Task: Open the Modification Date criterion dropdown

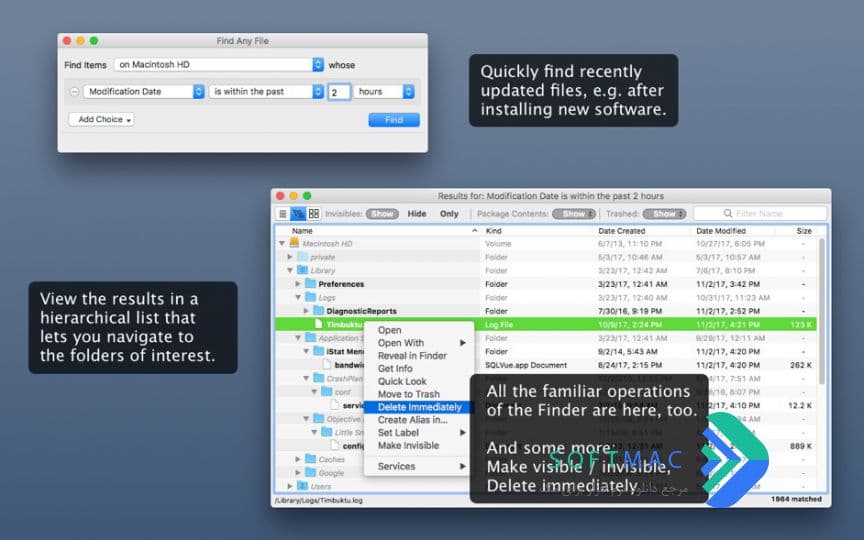Action: click(144, 91)
